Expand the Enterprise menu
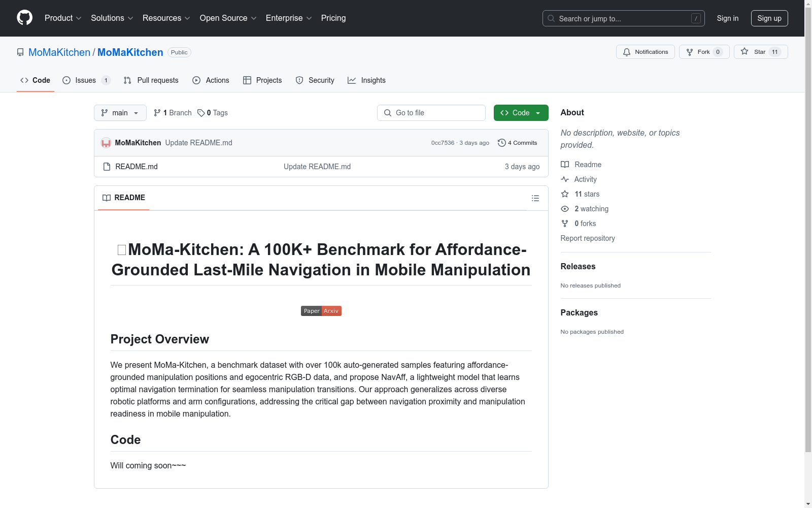The width and height of the screenshot is (812, 508). [x=289, y=18]
